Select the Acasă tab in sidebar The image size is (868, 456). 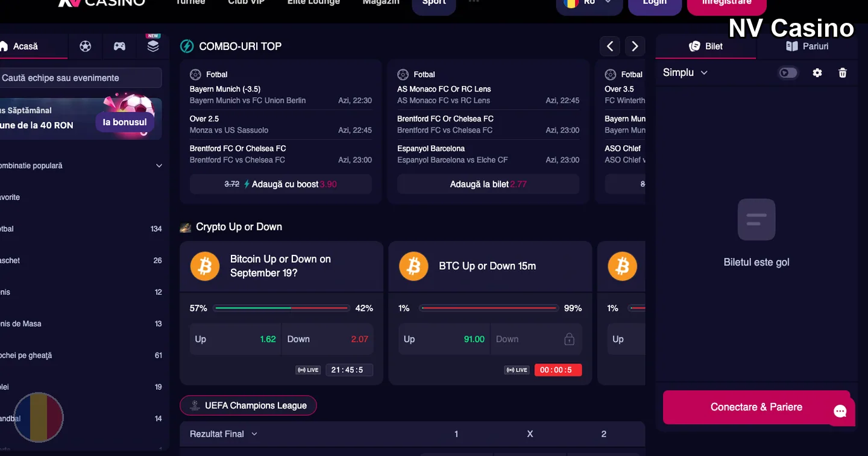[34, 46]
